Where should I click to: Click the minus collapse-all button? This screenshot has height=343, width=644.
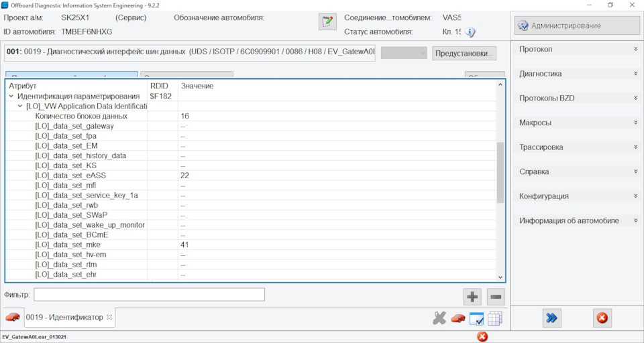coord(496,297)
